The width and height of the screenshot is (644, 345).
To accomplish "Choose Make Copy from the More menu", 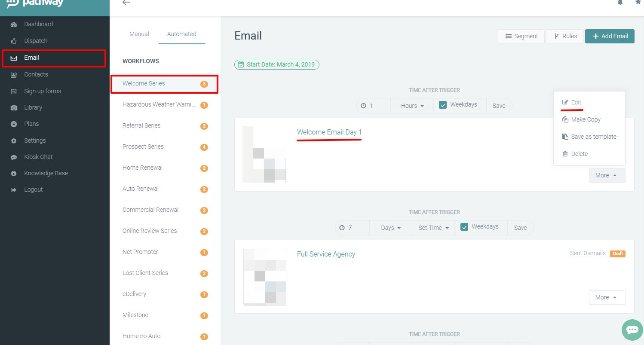I will pyautogui.click(x=586, y=119).
